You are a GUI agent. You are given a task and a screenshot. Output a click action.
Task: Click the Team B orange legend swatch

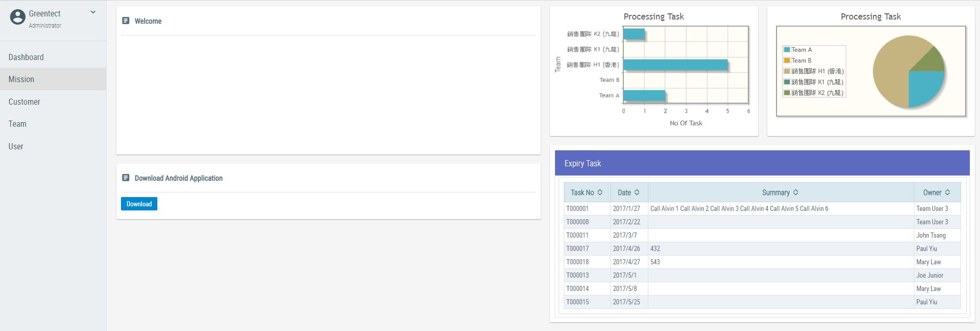coord(787,61)
